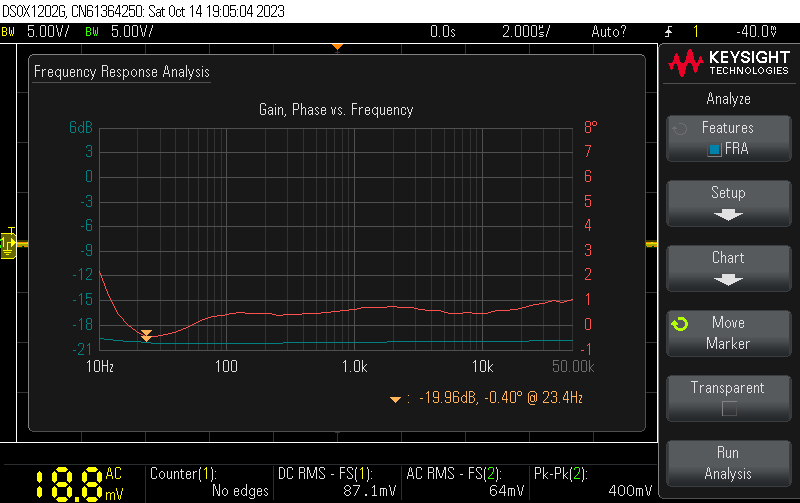This screenshot has width=800, height=503.
Task: Click the AC RMS - FS(2) 64mV measurement
Action: pos(465,482)
